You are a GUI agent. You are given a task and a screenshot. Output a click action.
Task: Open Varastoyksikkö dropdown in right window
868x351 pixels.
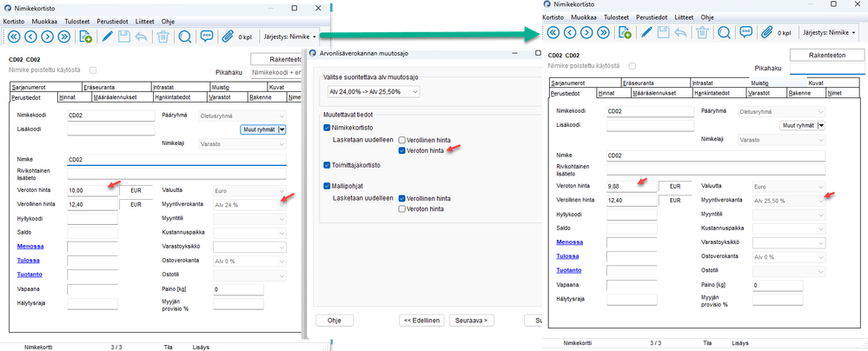(789, 242)
